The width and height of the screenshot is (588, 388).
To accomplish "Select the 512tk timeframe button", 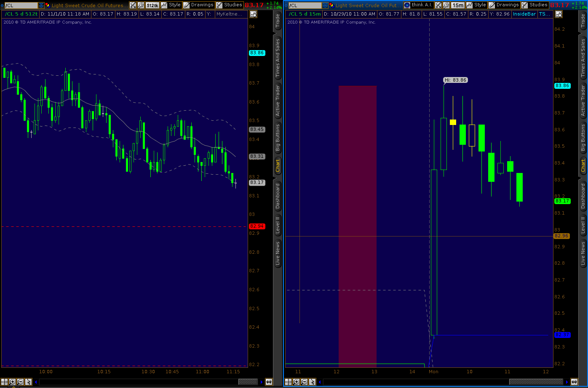I will click(152, 5).
